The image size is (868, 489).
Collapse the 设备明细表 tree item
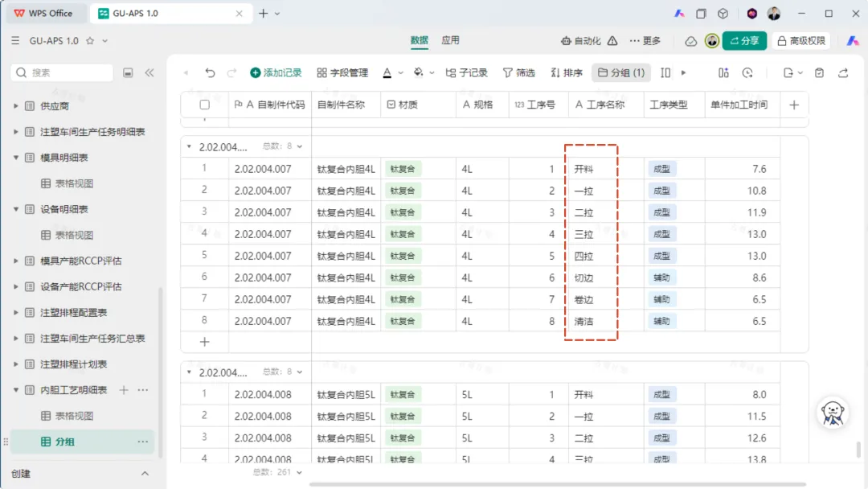click(x=15, y=209)
